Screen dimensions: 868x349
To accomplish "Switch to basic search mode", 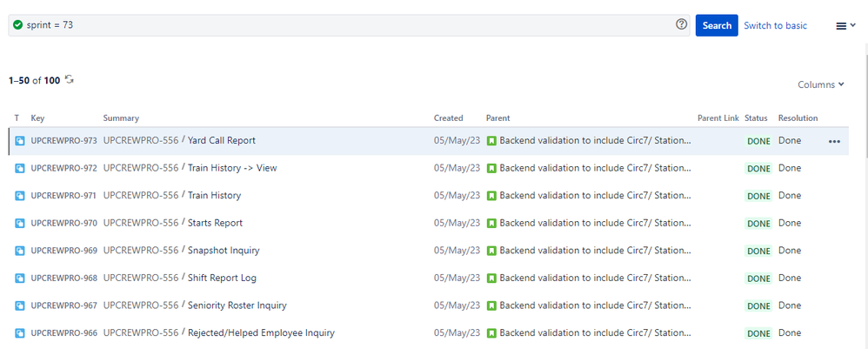I will tap(775, 25).
